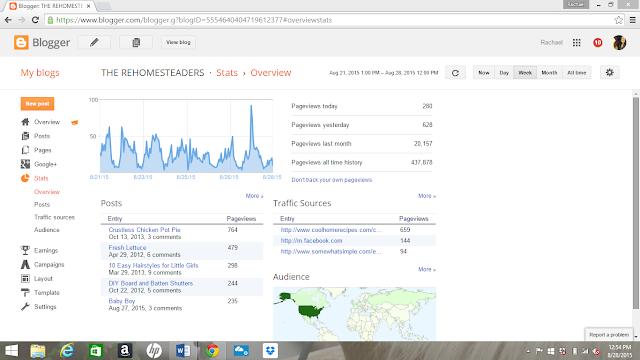Click the page vertical scrollbar
Image resolution: width=640 pixels, height=360 pixels.
pyautogui.click(x=636, y=202)
